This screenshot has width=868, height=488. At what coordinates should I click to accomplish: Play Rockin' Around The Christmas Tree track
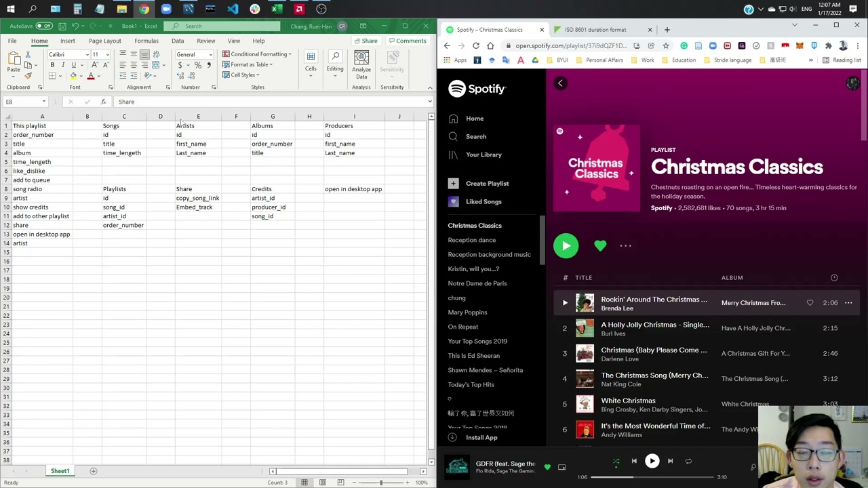coord(565,303)
